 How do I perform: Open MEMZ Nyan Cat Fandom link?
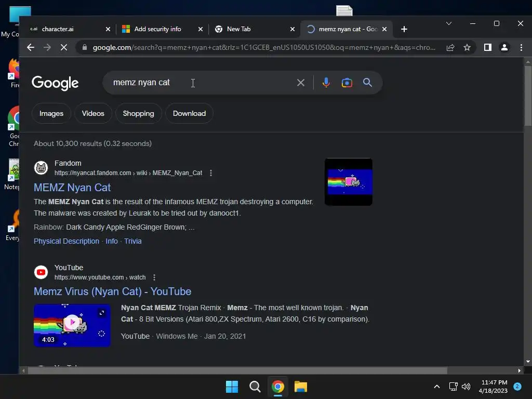[72, 188]
